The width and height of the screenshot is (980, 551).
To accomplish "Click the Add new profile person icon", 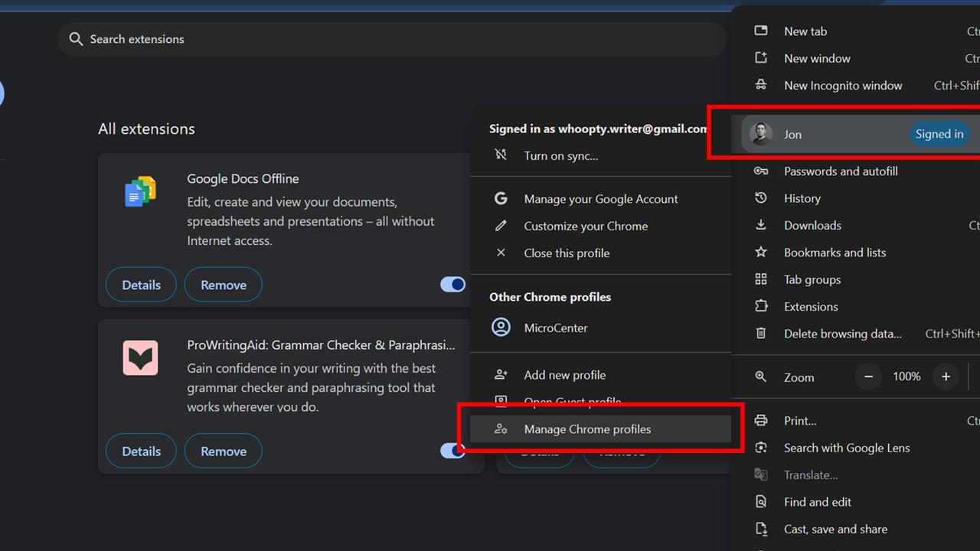I will [x=501, y=375].
